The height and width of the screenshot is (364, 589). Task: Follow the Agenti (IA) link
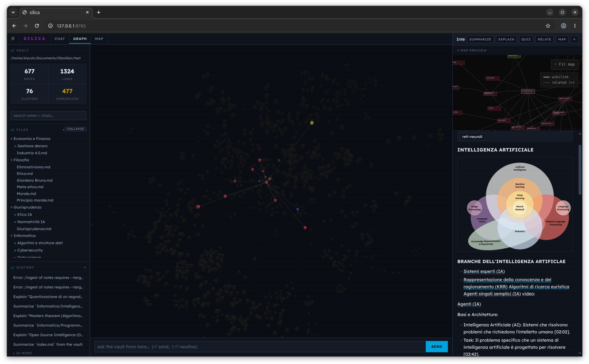pos(469,304)
